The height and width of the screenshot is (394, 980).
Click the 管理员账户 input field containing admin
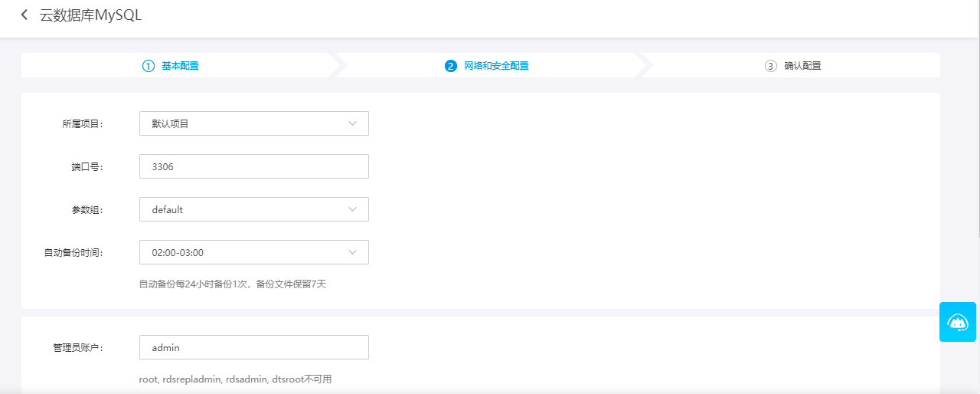pos(254,347)
